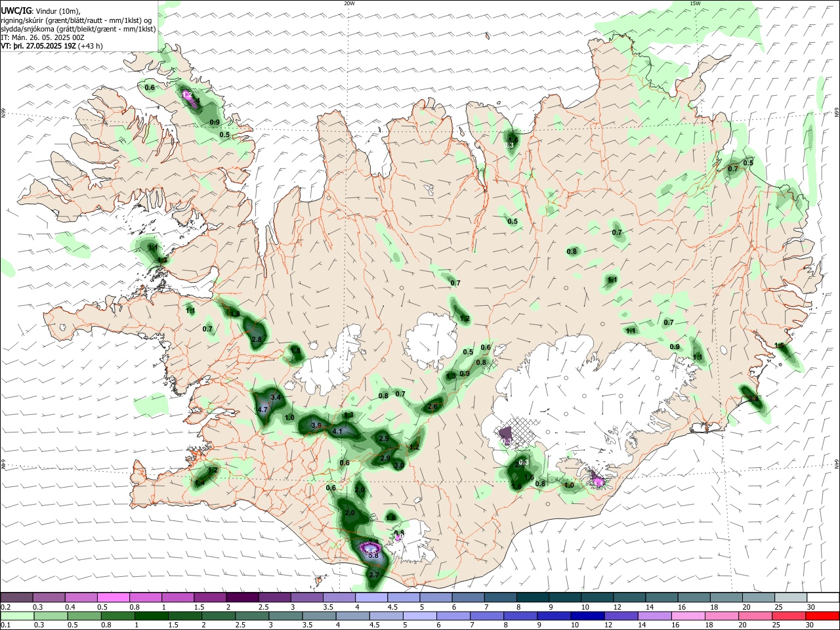Click the 'UWC/IG: Vindur (10m)' title text
The width and height of the screenshot is (840, 630).
(39, 11)
